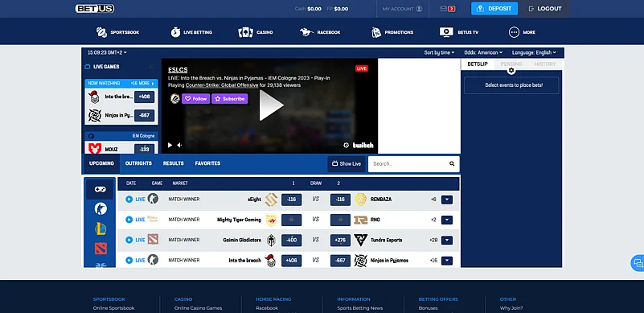Click the Deposit button
Viewport: 644px width, 313px height.
pyautogui.click(x=494, y=9)
